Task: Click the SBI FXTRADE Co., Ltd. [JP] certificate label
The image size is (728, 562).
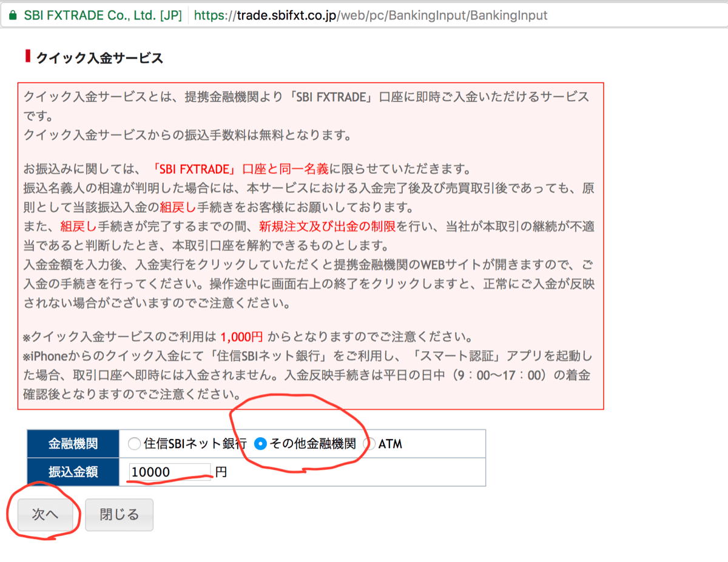Action: point(103,15)
